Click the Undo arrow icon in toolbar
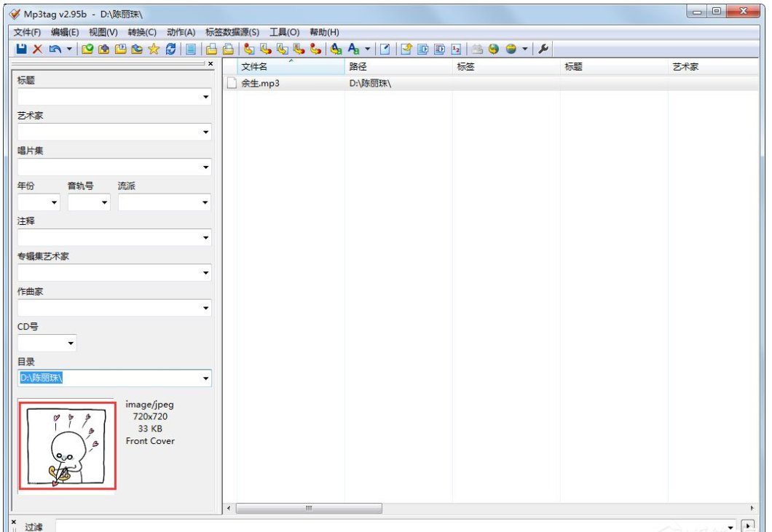This screenshot has width=772, height=532. point(55,49)
